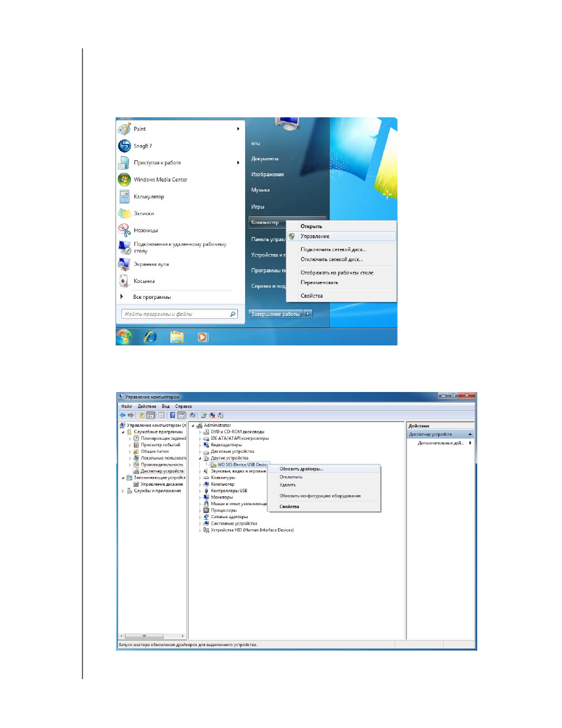Choose Удалить in device context menu

coord(287,485)
